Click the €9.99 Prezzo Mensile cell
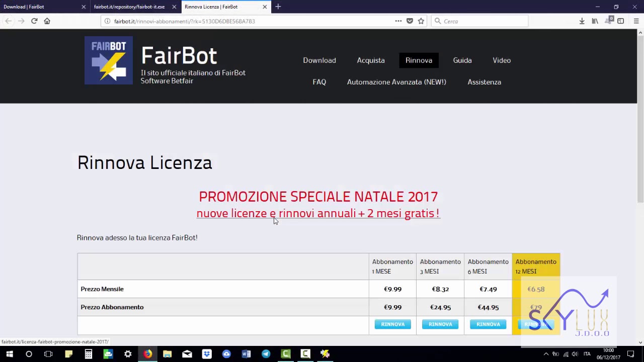644x362 pixels. tap(392, 289)
